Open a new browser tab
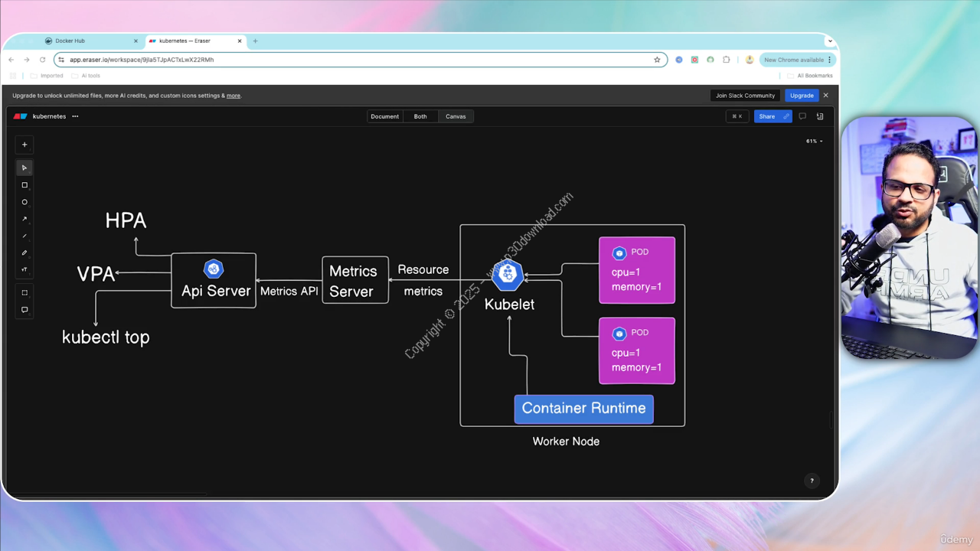980x551 pixels. (255, 41)
